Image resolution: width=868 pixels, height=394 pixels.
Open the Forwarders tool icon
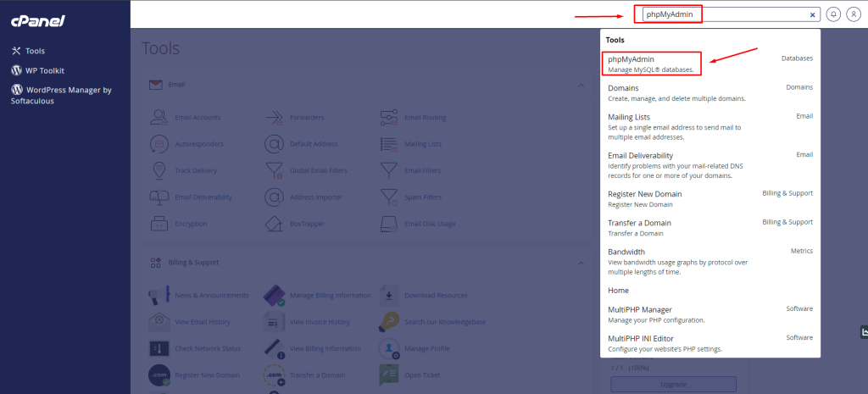[275, 117]
